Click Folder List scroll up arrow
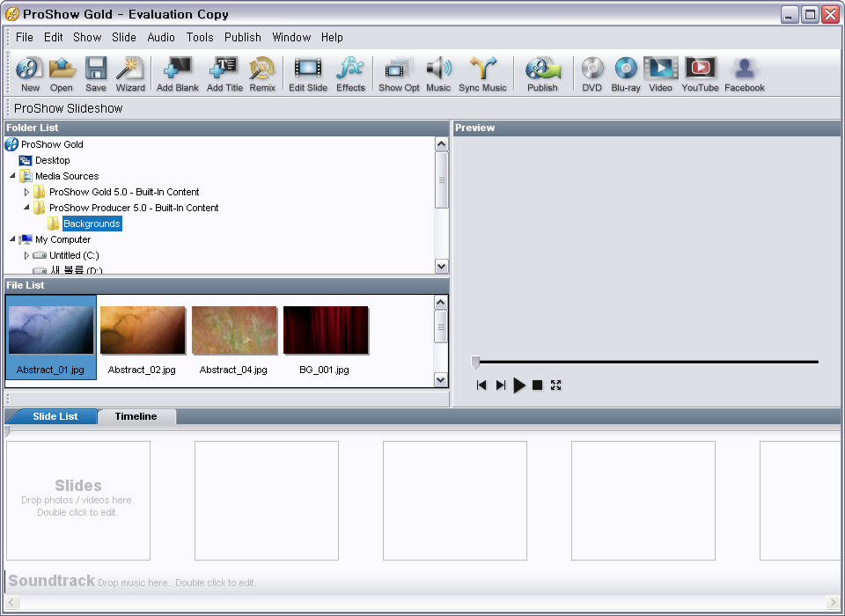Viewport: 845px width, 616px height. click(441, 144)
